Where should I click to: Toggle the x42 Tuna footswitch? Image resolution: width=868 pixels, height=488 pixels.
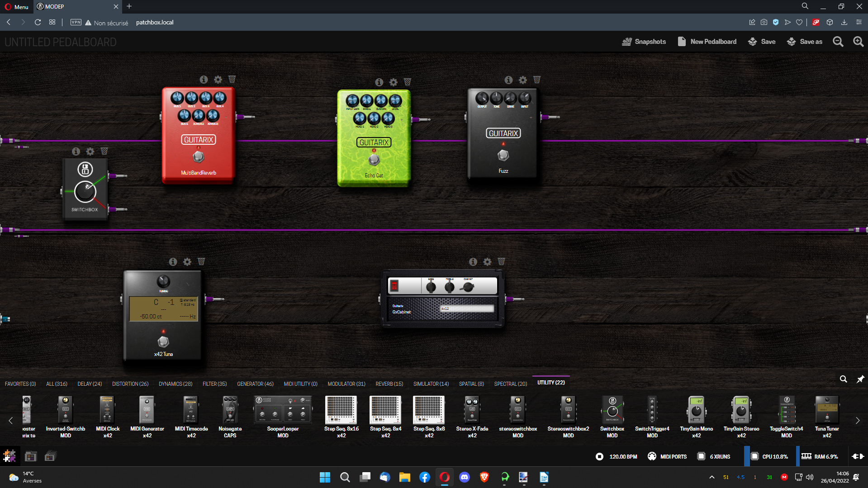pos(163,341)
